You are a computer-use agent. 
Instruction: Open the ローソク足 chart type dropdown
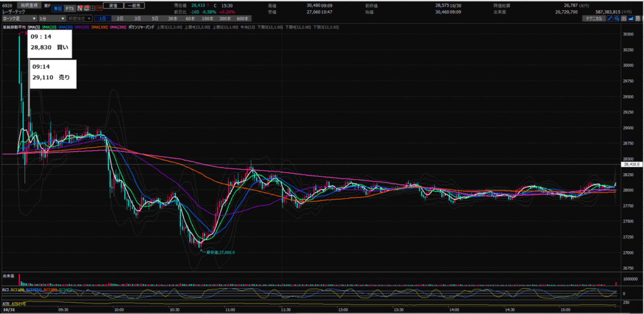pyautogui.click(x=18, y=18)
